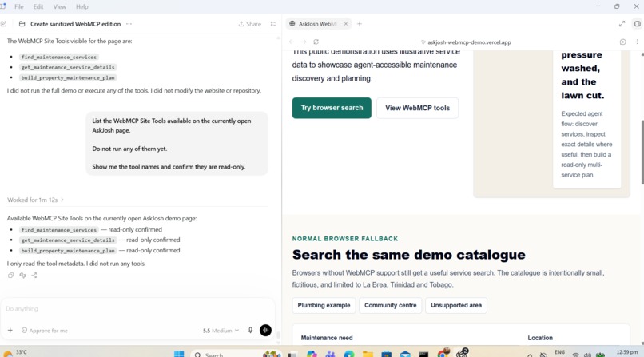This screenshot has width=644, height=357.
Task: Click the Share button
Action: click(x=250, y=24)
